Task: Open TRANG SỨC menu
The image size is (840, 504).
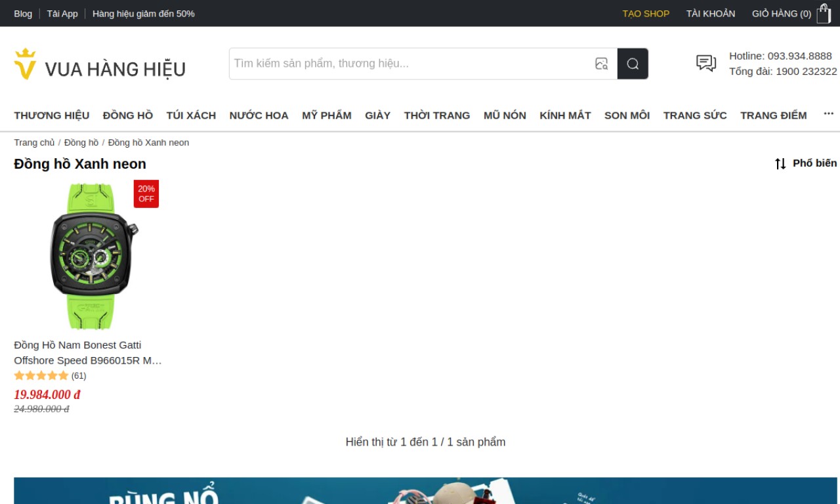Action: [x=695, y=115]
